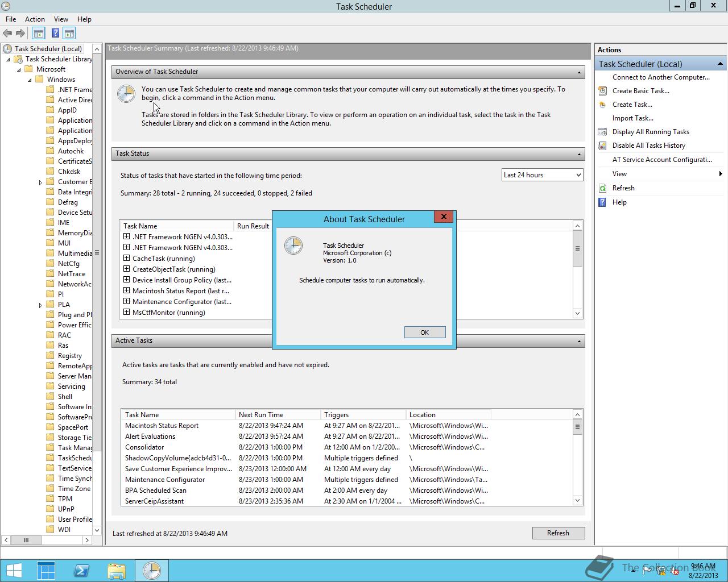Expand the CreateObjectTask (running) row
728x582 pixels.
click(x=127, y=269)
